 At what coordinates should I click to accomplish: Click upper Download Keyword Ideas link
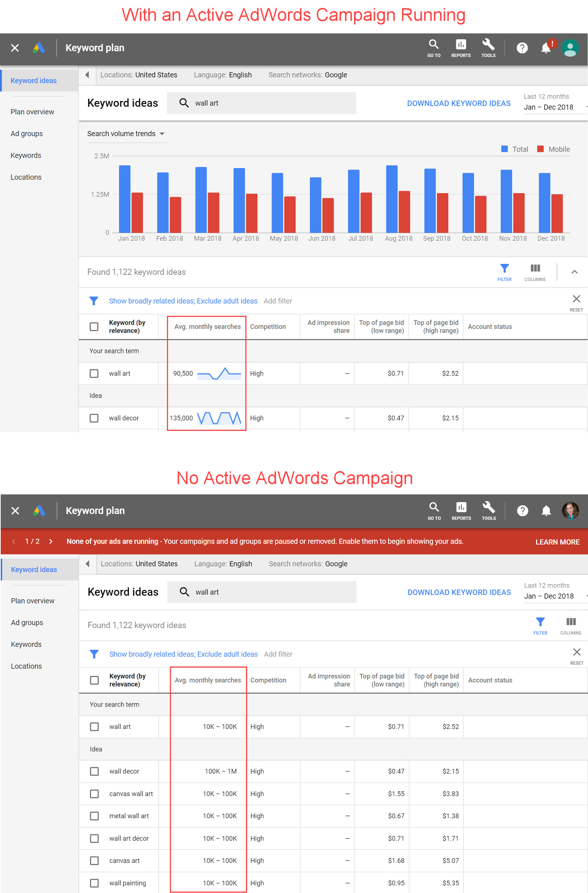pos(458,103)
